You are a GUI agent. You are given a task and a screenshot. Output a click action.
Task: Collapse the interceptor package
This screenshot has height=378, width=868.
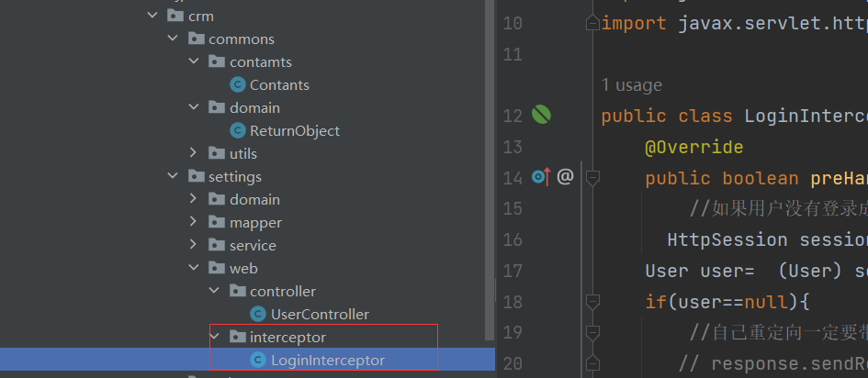[214, 338]
